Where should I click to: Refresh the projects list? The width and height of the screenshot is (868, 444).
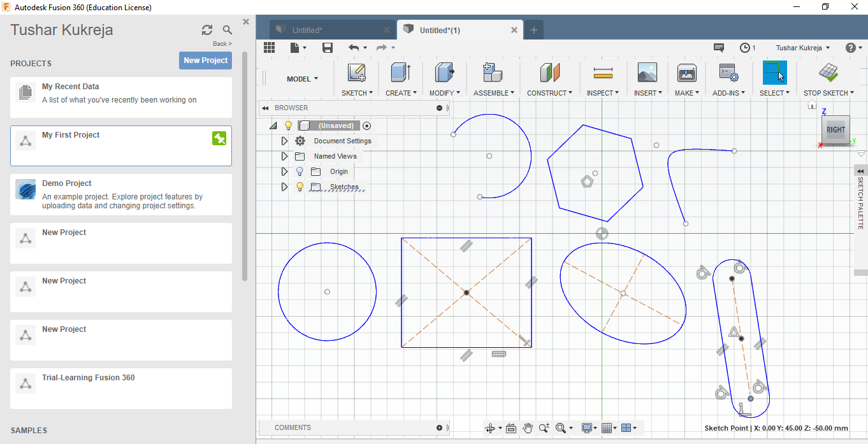(x=207, y=30)
